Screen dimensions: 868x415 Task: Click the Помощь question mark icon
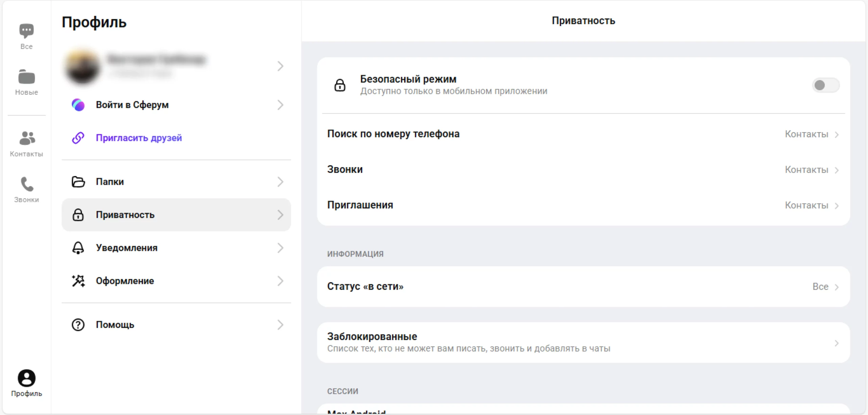78,325
